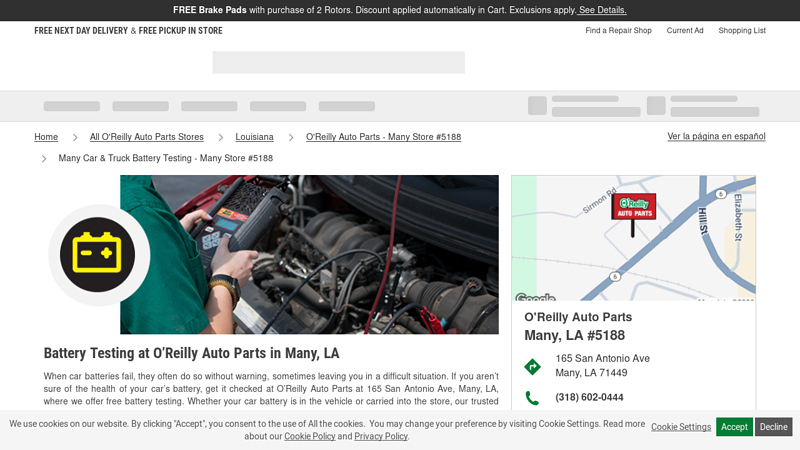This screenshot has height=450, width=800.
Task: Open Louisiana breadcrumb link
Action: point(254,137)
